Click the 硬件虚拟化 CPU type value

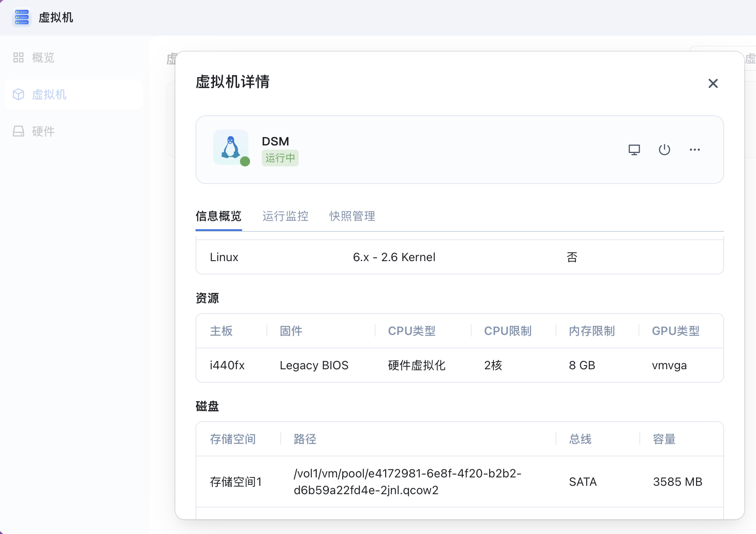point(417,366)
